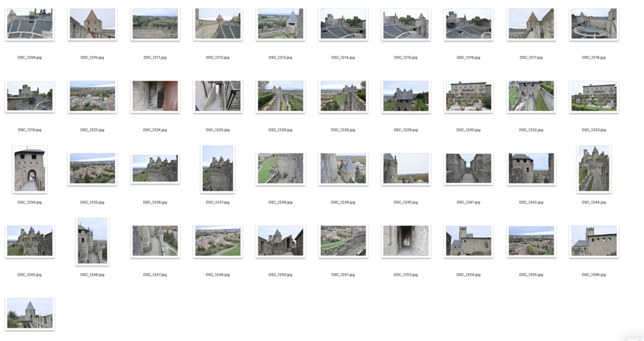Choose the DSC_1216.jpg amphitheater thumbnail
The image size is (644, 341).
[469, 24]
